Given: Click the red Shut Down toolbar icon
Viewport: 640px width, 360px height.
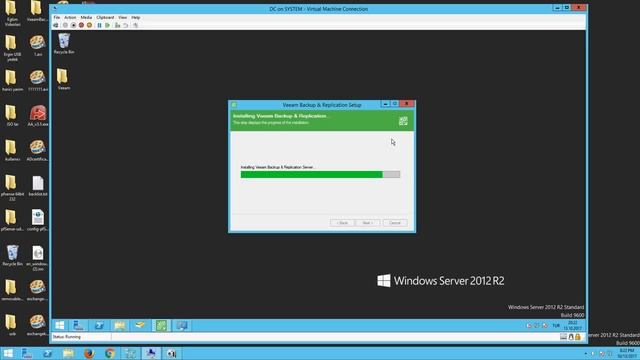Looking at the screenshot, I should click(x=81, y=25).
